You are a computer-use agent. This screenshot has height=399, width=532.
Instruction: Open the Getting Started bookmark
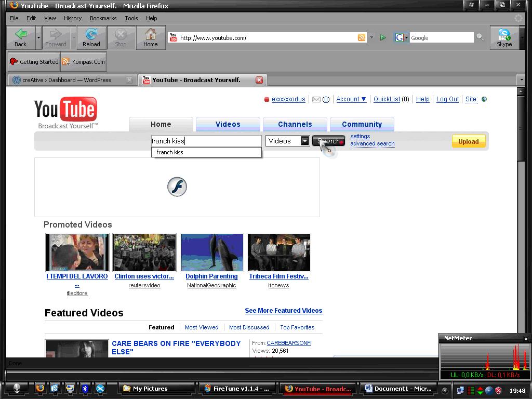pos(33,61)
